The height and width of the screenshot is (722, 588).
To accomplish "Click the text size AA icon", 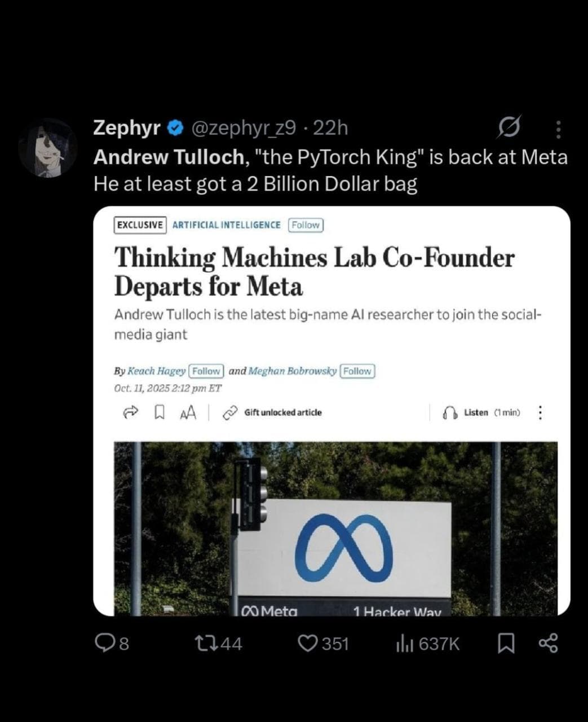I will point(188,413).
